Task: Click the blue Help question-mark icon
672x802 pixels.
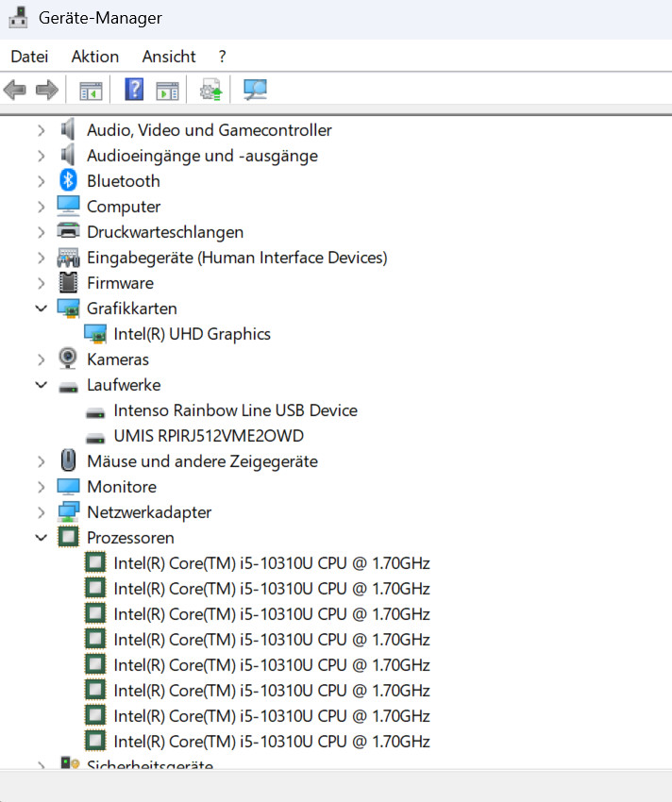Action: coord(134,90)
